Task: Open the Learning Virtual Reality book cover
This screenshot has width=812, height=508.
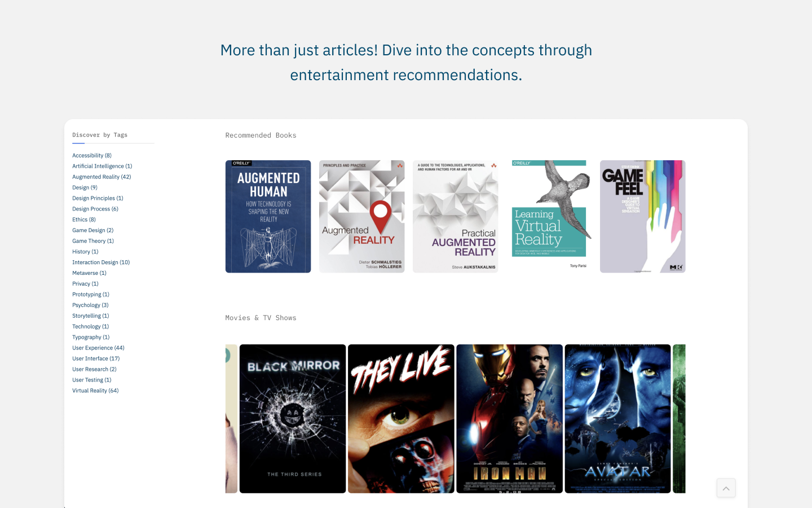Action: coord(549,217)
